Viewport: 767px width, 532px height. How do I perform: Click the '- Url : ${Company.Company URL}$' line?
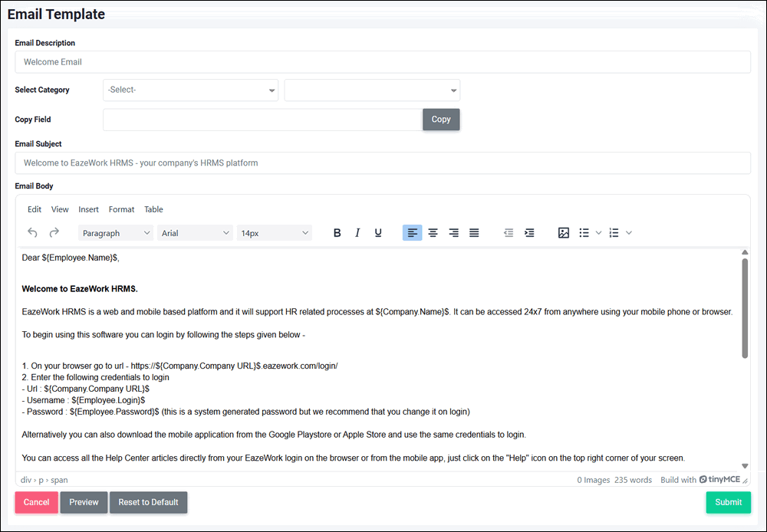tap(86, 389)
